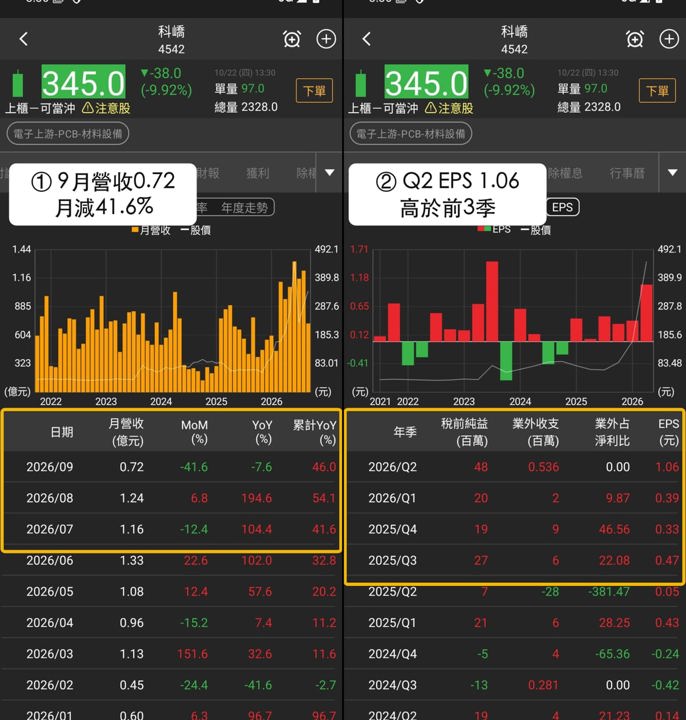
Task: Tap 稅前純益 column header
Action: click(464, 432)
